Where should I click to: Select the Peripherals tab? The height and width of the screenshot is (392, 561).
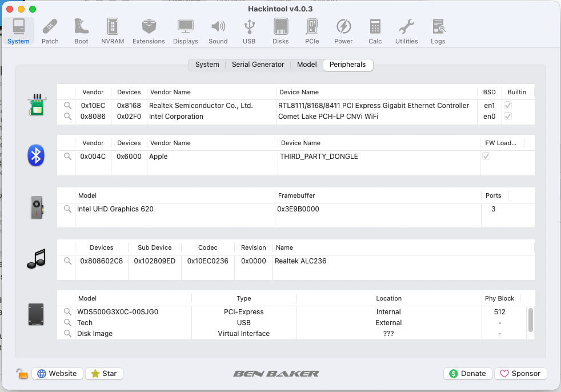pyautogui.click(x=348, y=65)
